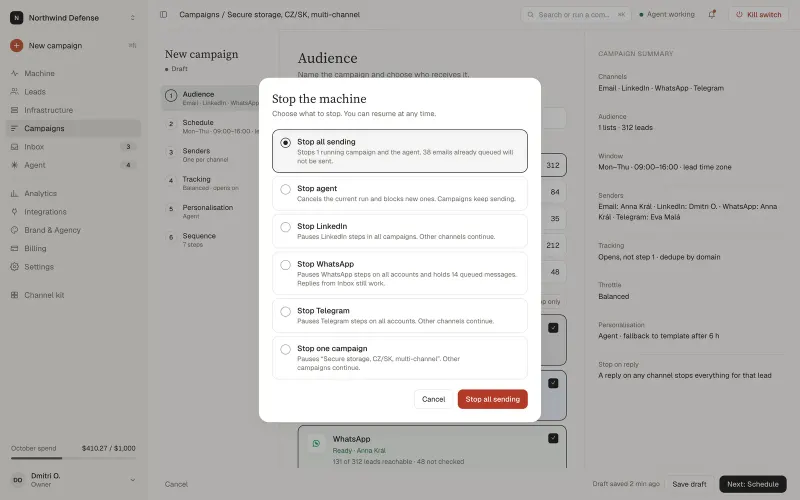Viewport: 800px width, 500px height.
Task: Go to Infrastructure in the sidebar
Action: tap(73, 110)
